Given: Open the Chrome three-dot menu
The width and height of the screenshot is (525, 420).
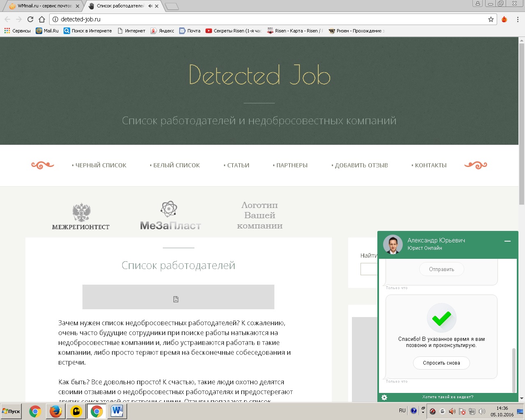Looking at the screenshot, I should click(518, 19).
